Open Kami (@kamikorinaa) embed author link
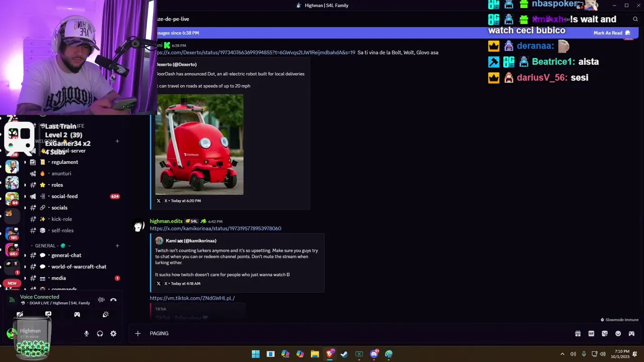Viewport: 644px width, 362px height. click(x=191, y=241)
